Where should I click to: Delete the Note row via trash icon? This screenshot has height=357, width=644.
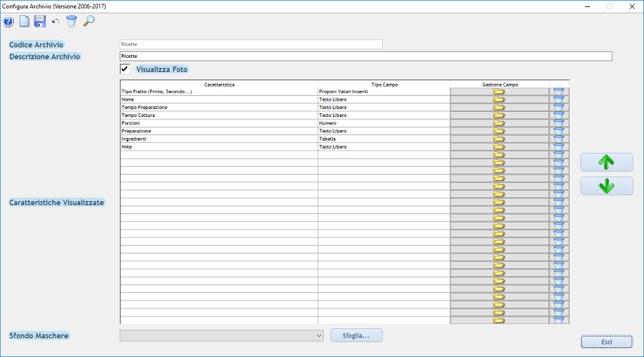559,146
